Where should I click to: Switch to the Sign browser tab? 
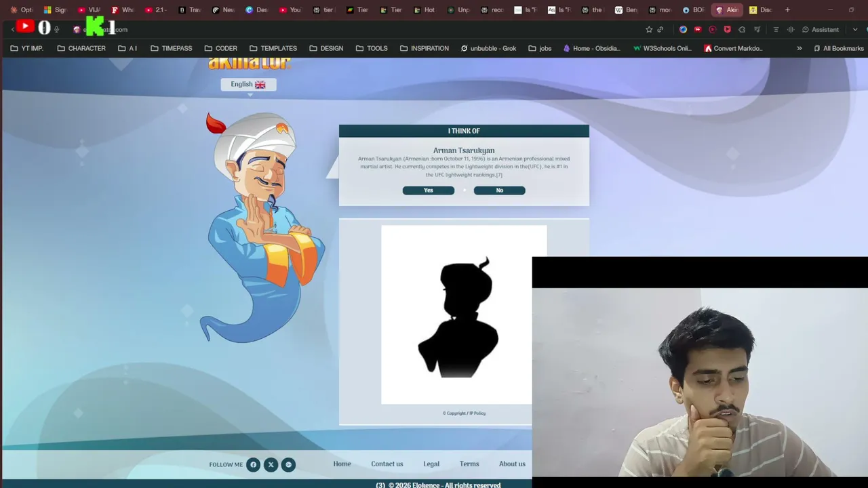tap(56, 10)
